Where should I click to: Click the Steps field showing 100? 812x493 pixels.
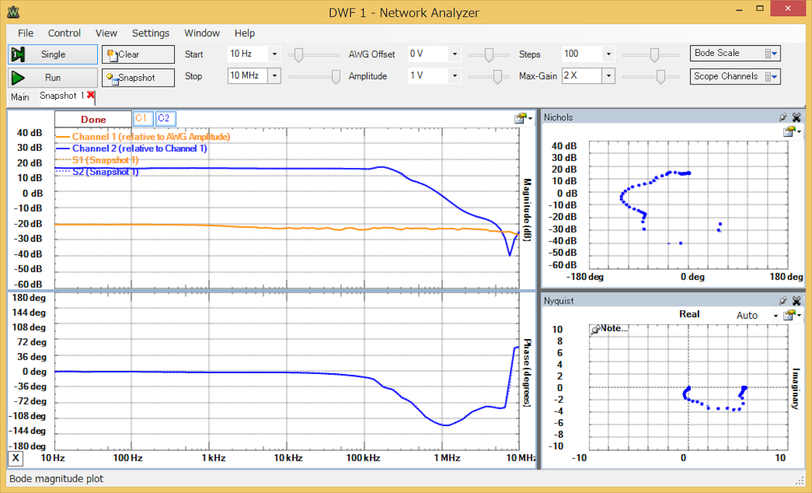tap(582, 54)
